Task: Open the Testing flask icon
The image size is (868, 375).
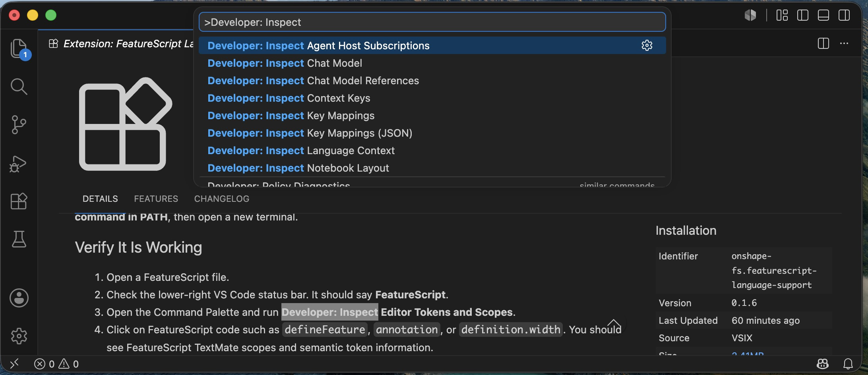Action: [x=19, y=239]
